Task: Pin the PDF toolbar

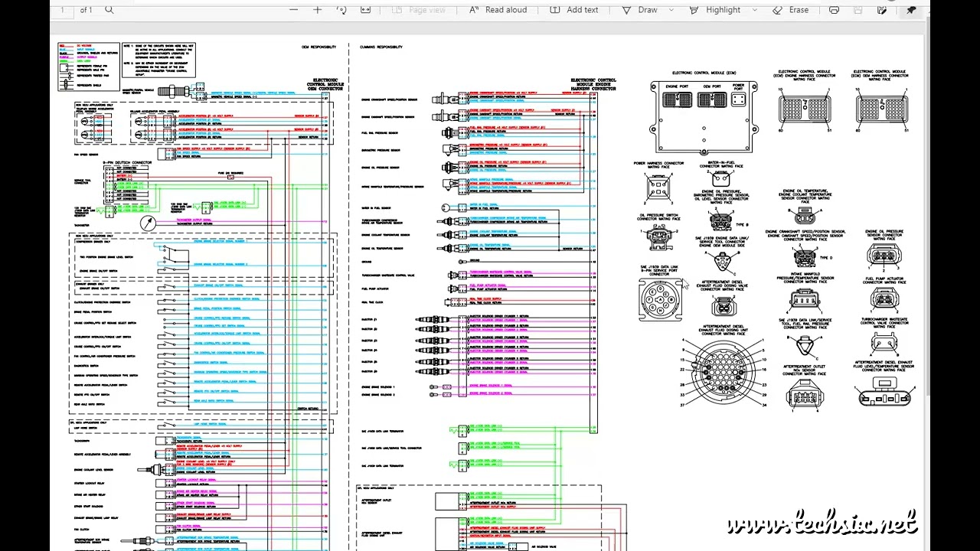Action: pyautogui.click(x=911, y=9)
